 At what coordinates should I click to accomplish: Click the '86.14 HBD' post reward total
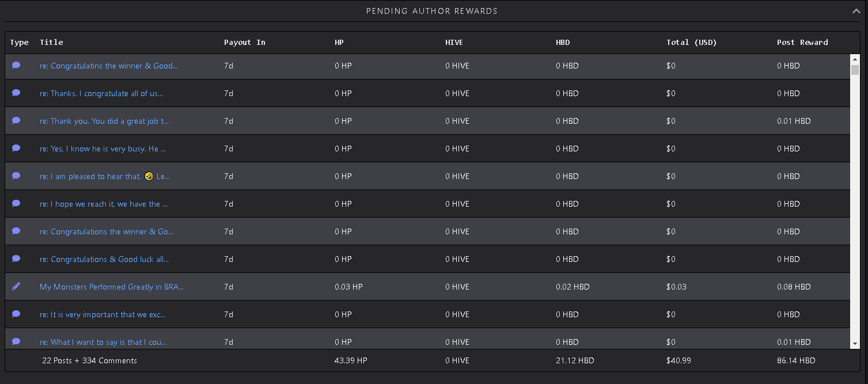796,360
